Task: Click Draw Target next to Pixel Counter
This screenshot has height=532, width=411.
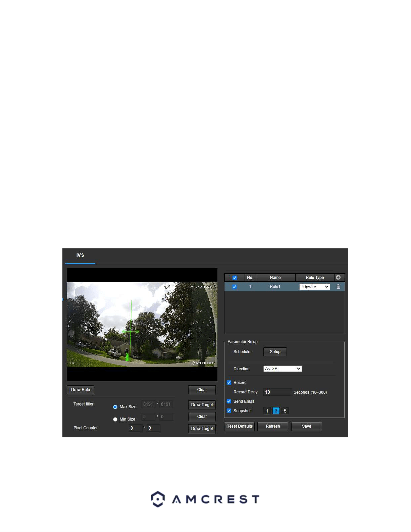Action: pos(202,429)
